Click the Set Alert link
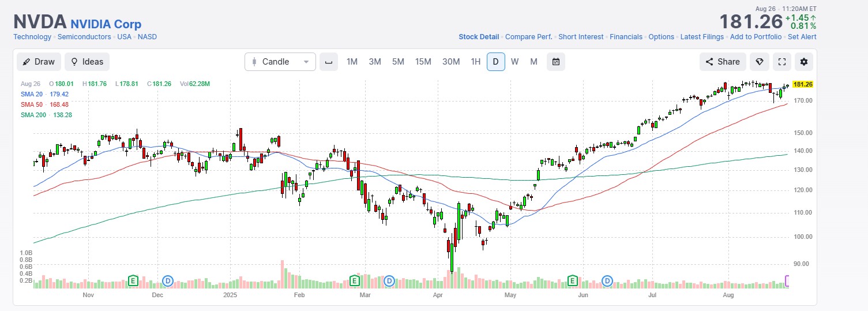 (802, 37)
